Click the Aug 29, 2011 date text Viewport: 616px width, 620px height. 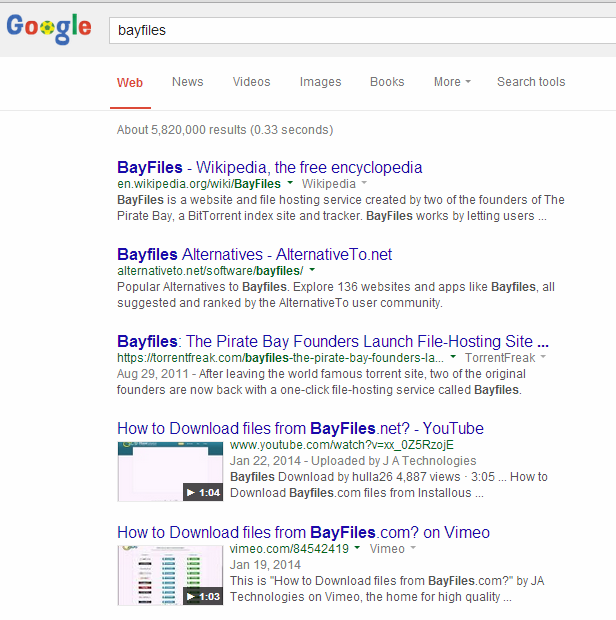coord(153,374)
